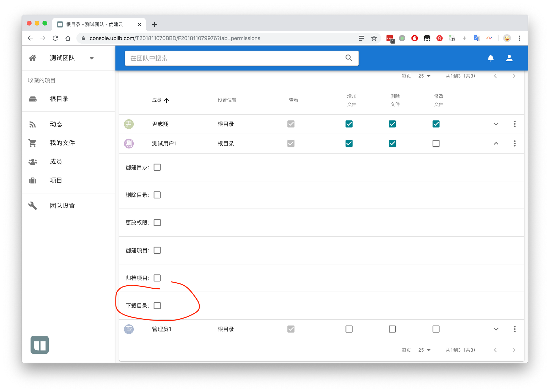
Task: Click the search magnifier icon
Action: 349,58
